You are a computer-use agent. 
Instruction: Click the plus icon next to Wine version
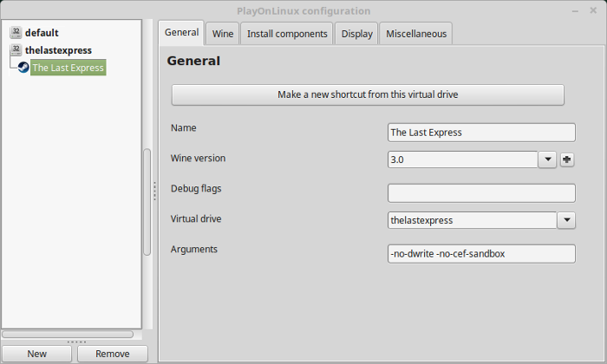click(x=567, y=159)
